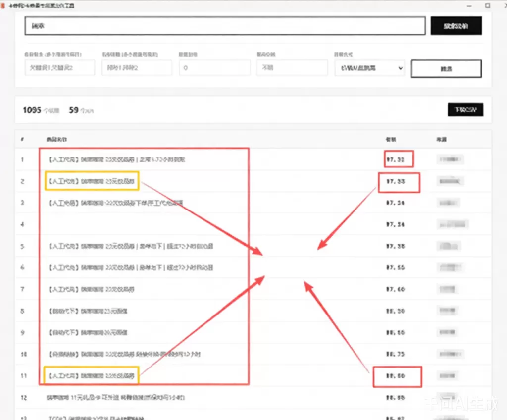Focus the first keyword filter input
This screenshot has height=420, width=507.
tap(59, 68)
